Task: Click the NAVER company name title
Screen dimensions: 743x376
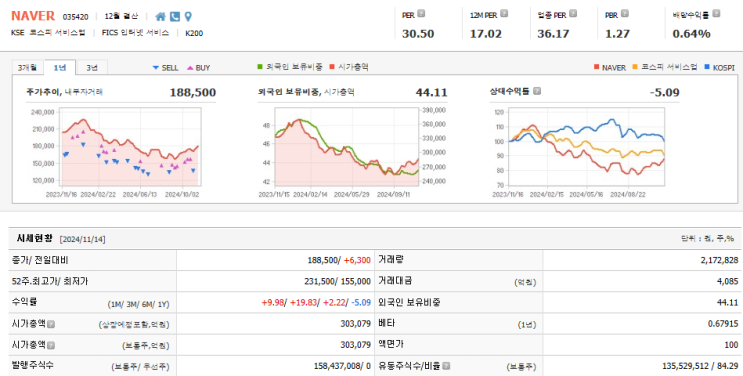Action: [x=33, y=16]
